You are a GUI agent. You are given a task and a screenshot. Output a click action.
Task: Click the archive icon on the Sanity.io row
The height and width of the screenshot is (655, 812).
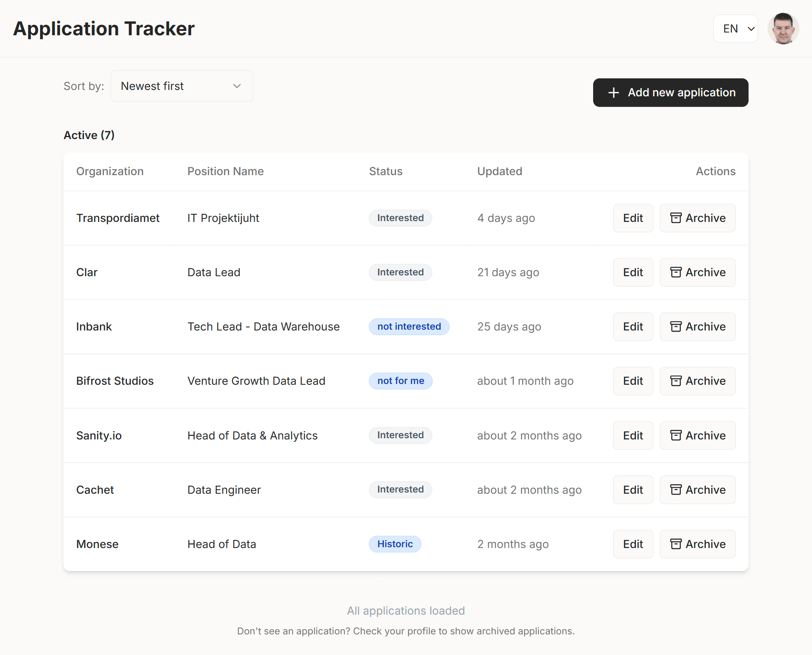676,435
